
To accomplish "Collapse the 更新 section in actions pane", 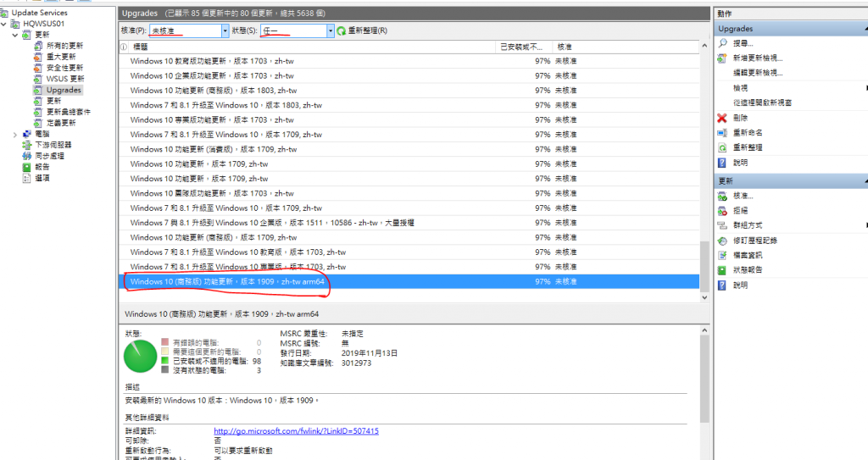I will tap(865, 181).
